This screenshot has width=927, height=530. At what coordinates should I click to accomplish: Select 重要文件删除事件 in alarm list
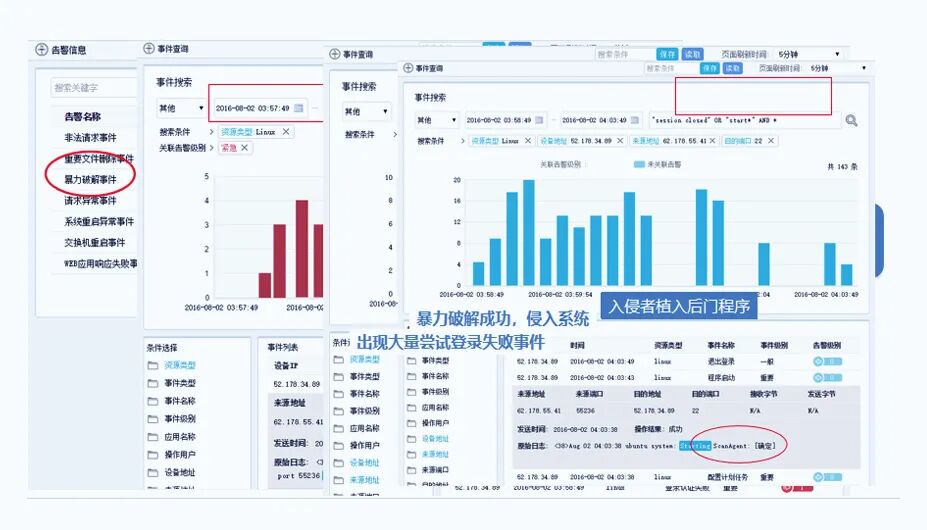(x=99, y=159)
